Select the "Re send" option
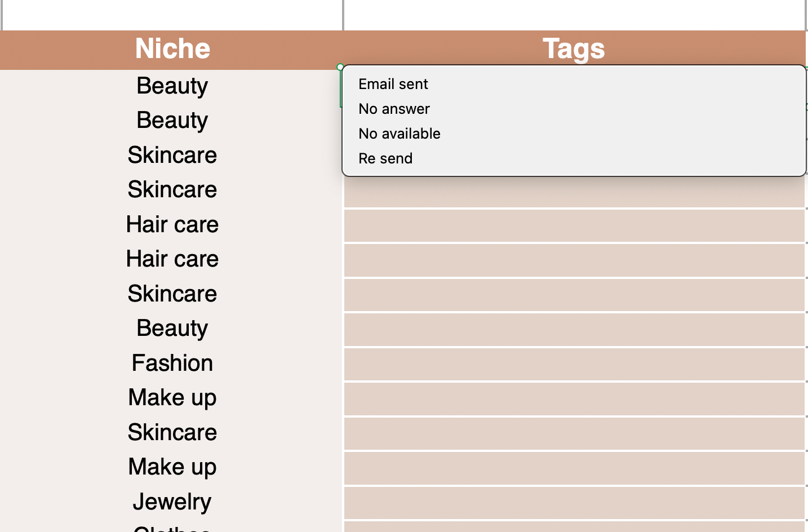808x532 pixels. 385,158
